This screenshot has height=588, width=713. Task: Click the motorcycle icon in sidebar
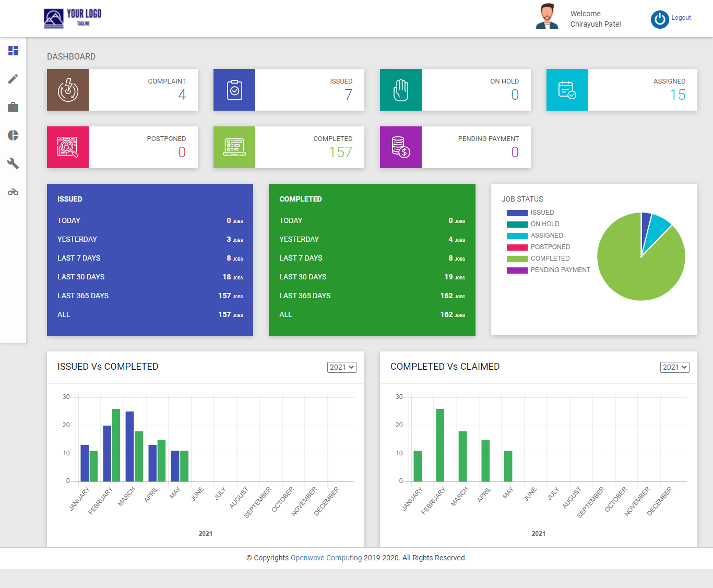(13, 192)
